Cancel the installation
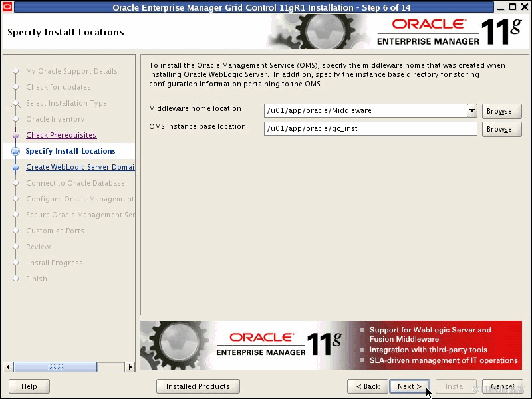 (x=503, y=386)
